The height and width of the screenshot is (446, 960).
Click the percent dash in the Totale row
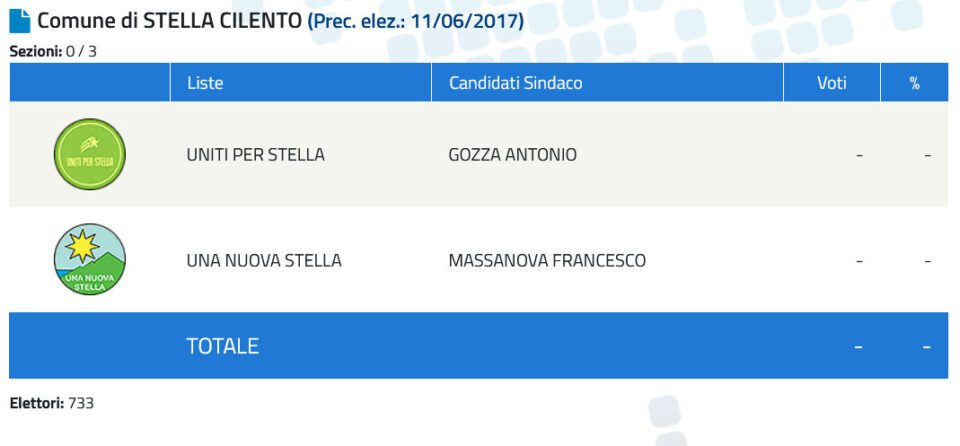(x=927, y=347)
